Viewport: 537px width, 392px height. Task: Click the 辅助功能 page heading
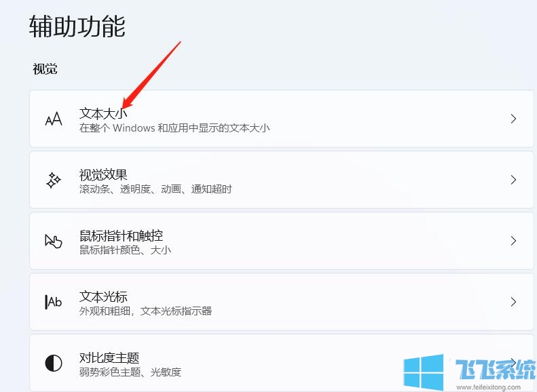77,26
